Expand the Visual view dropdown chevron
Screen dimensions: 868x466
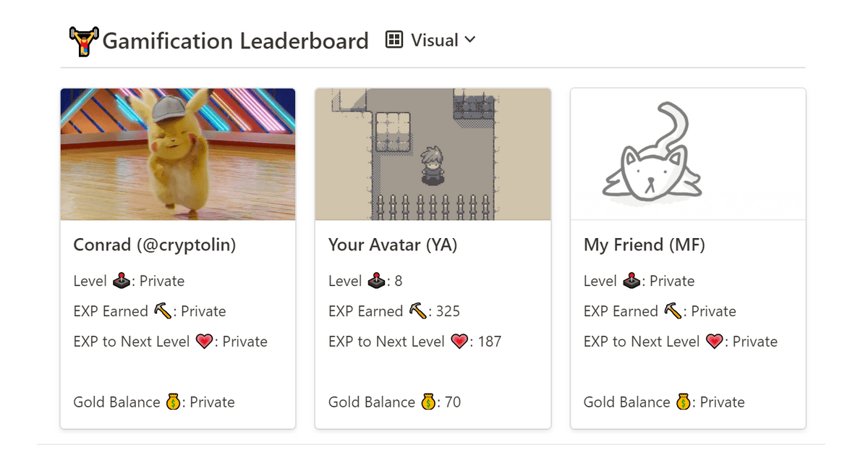pos(470,40)
